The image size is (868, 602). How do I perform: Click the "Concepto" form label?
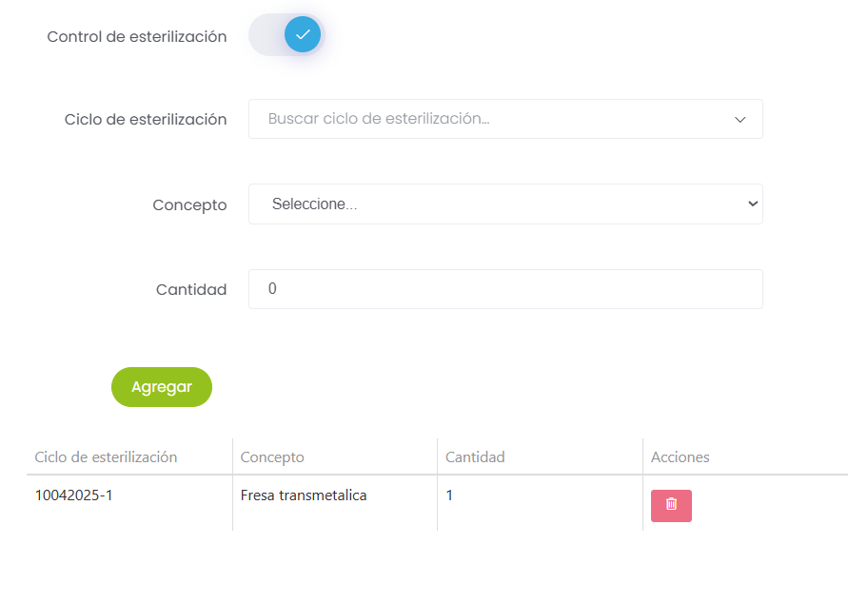pos(189,204)
